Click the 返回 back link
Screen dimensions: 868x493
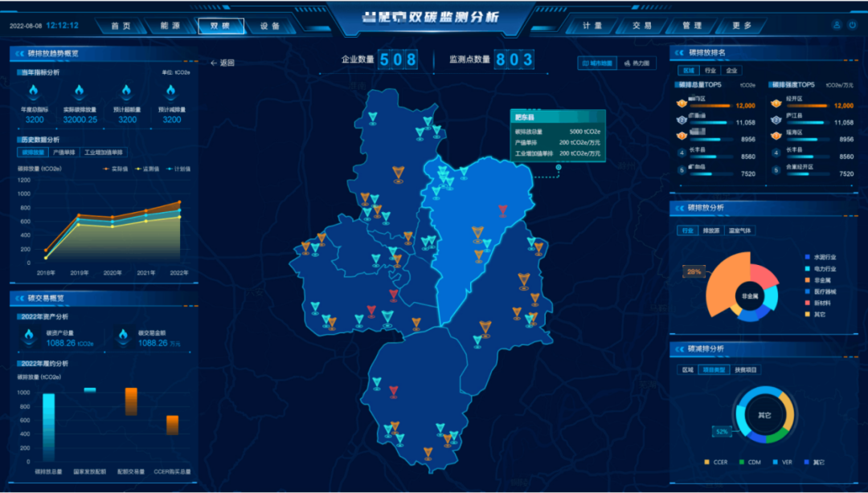pos(222,63)
